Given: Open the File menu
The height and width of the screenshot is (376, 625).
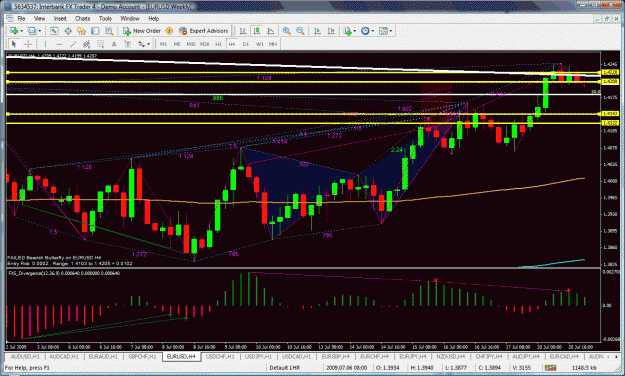Looking at the screenshot, I should click(x=21, y=18).
